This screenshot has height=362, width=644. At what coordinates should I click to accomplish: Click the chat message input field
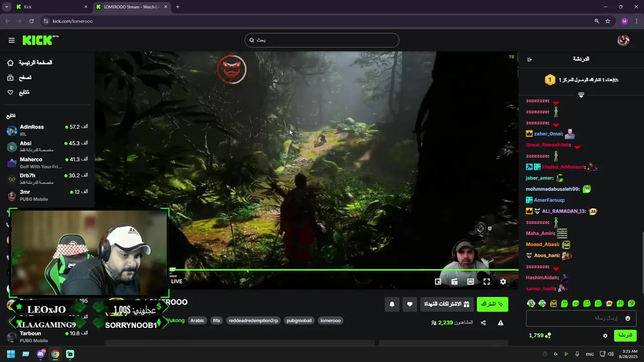(x=581, y=318)
